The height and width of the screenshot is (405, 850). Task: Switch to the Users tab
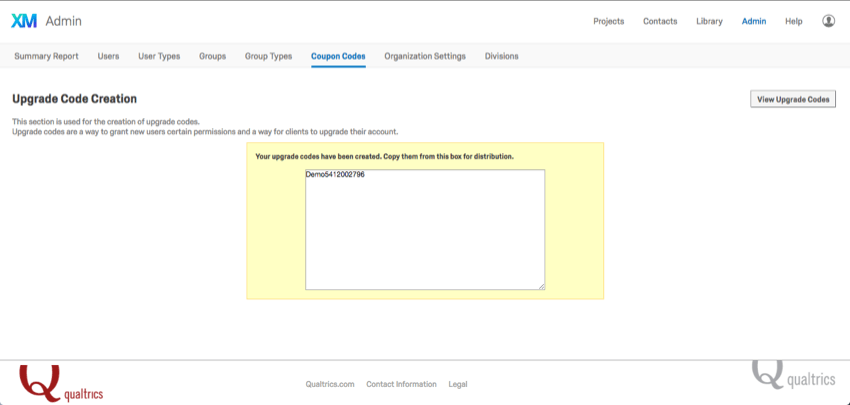(x=108, y=56)
